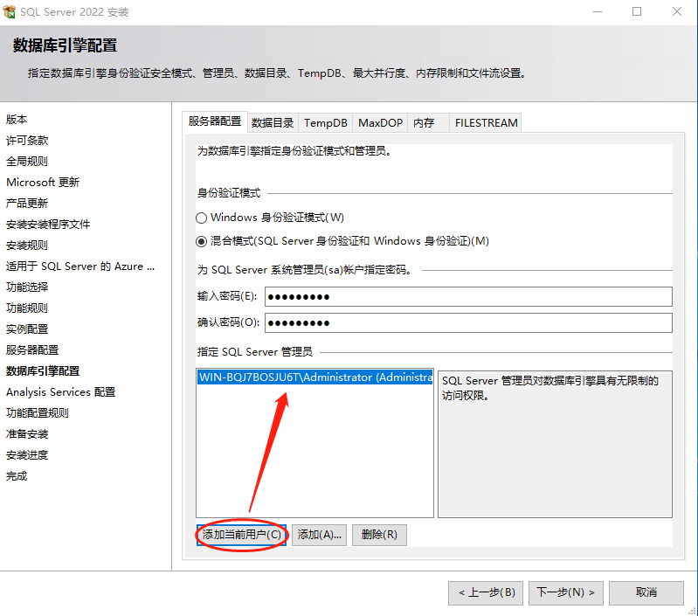Screen dimensions: 698x616
Task: Click 版本 in the steps sidebar
Action: tap(17, 120)
